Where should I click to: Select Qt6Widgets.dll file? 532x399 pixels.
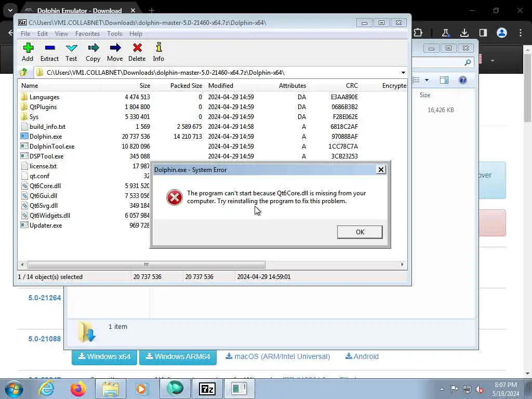coord(49,216)
